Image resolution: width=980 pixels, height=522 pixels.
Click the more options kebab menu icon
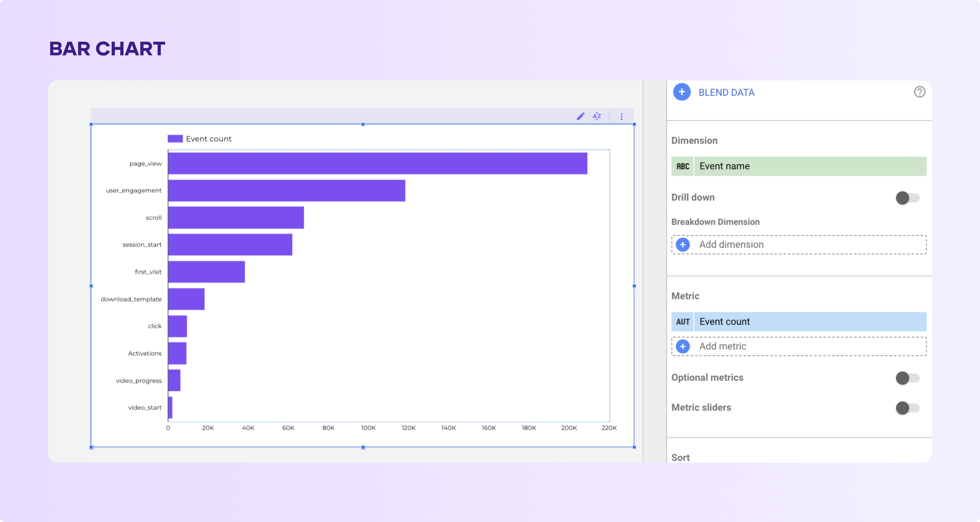point(620,116)
